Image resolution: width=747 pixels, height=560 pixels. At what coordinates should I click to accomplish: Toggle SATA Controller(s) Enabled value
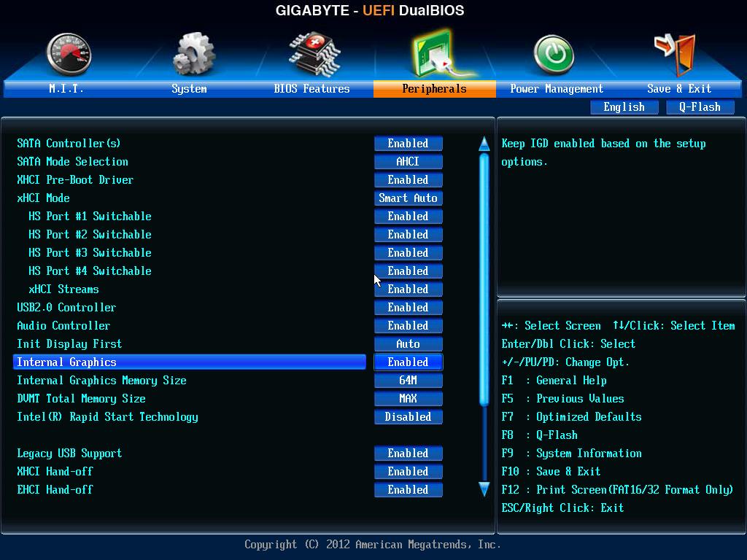pyautogui.click(x=409, y=144)
